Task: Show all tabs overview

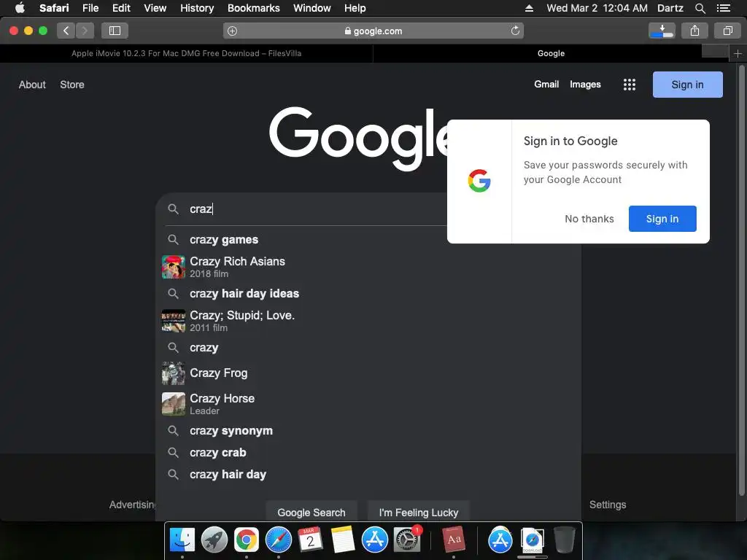Action: pyautogui.click(x=727, y=31)
